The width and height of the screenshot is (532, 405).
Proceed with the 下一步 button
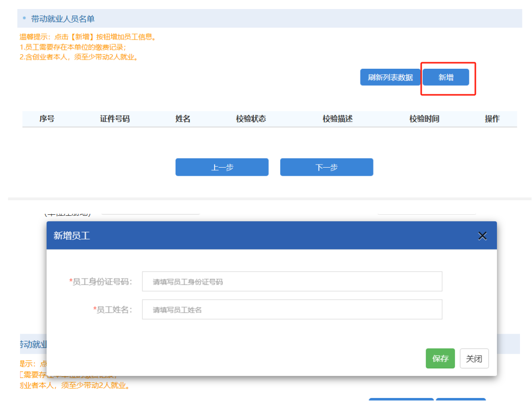pyautogui.click(x=327, y=167)
